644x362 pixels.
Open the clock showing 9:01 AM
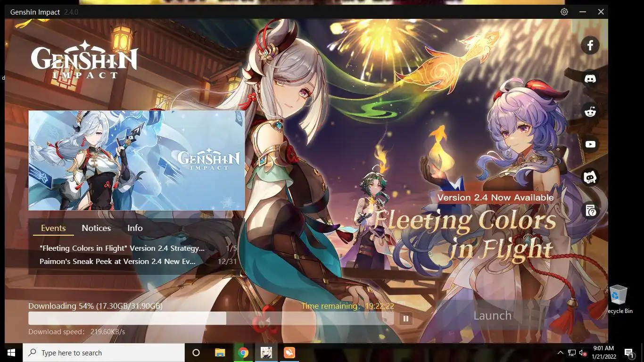click(x=604, y=353)
